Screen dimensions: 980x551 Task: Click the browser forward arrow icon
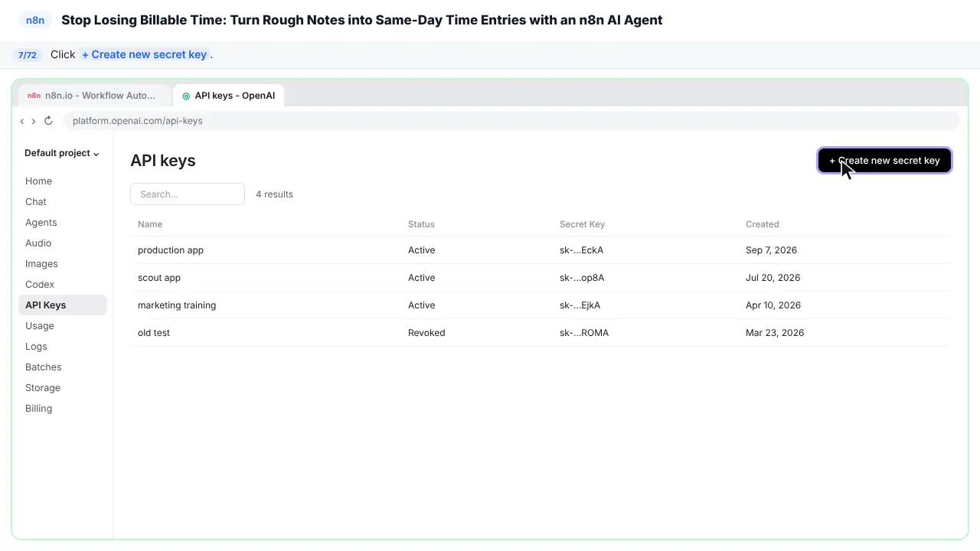[x=34, y=121]
